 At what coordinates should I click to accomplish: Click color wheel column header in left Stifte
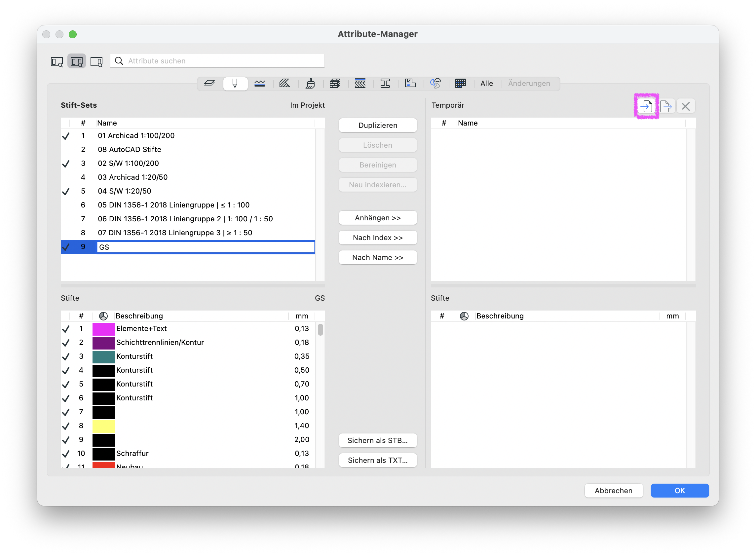(x=103, y=316)
